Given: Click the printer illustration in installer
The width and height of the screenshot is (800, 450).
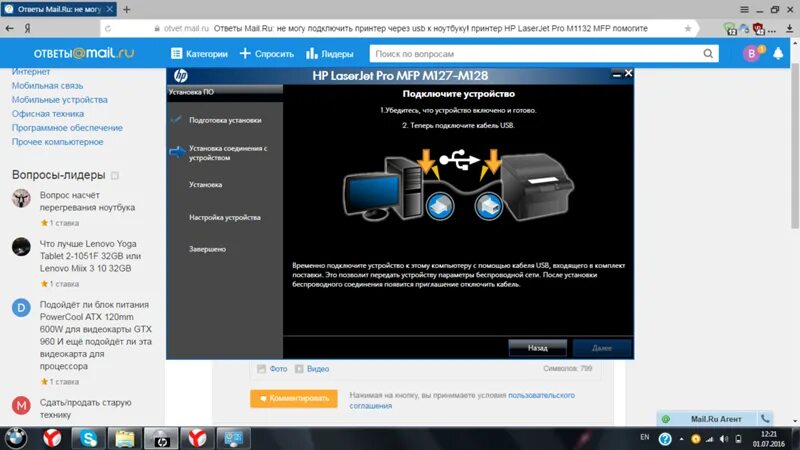Looking at the screenshot, I should [537, 187].
